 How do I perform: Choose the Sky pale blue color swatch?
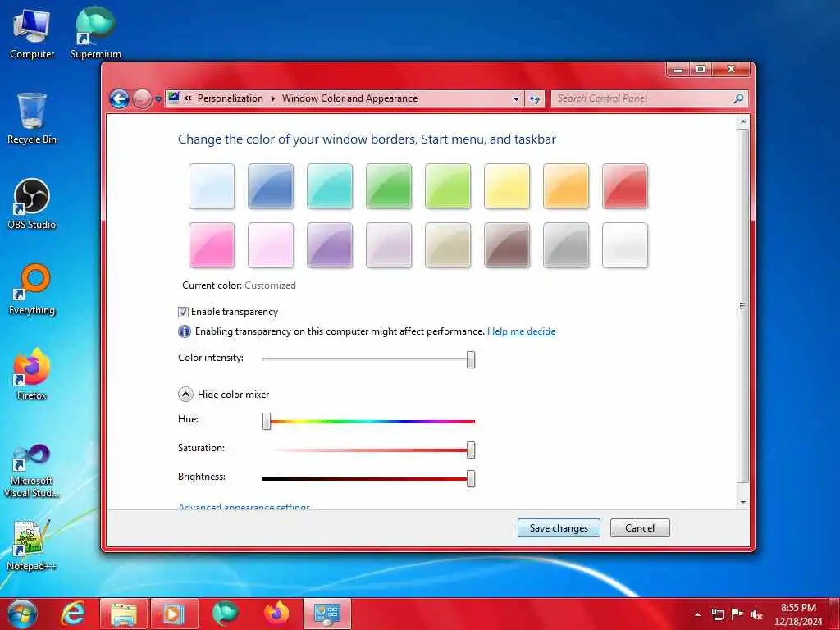click(x=212, y=186)
